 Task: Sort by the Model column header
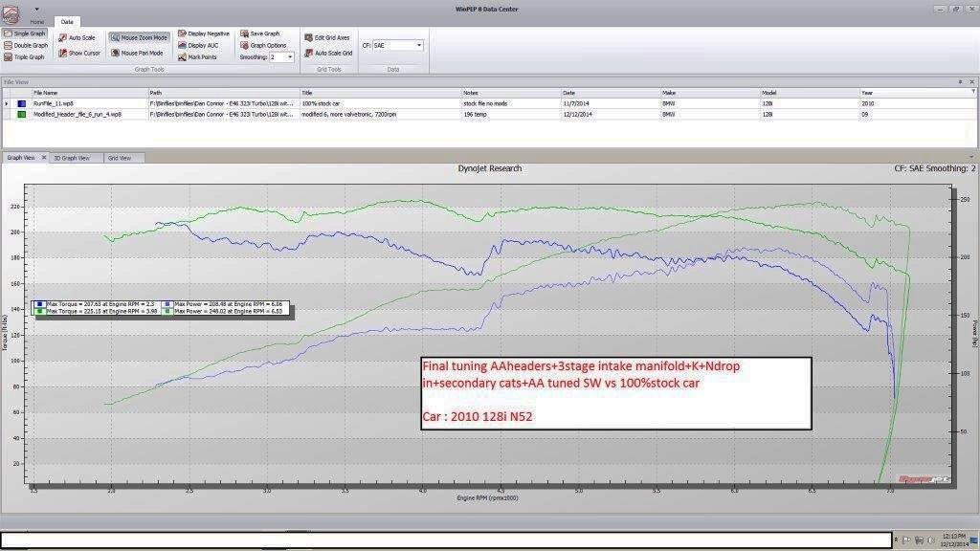810,93
